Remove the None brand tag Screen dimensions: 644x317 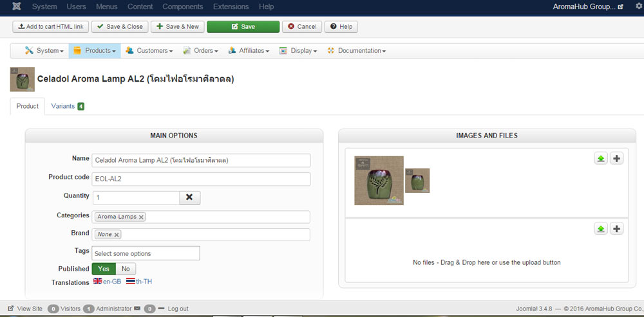pos(117,235)
